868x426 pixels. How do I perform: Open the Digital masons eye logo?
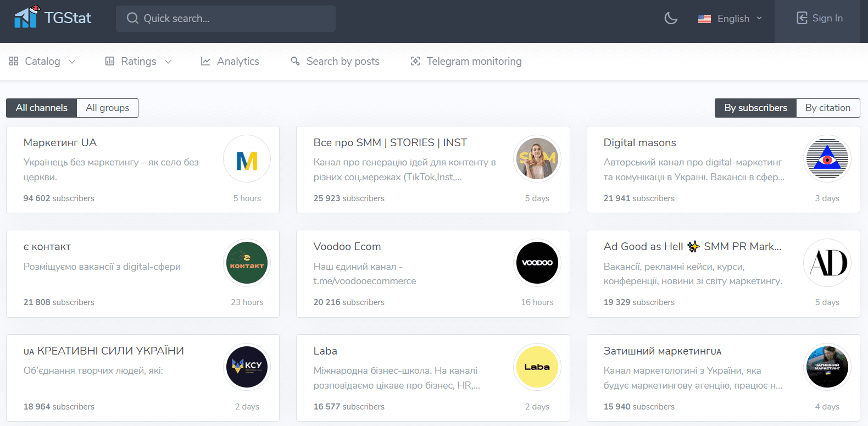click(827, 159)
